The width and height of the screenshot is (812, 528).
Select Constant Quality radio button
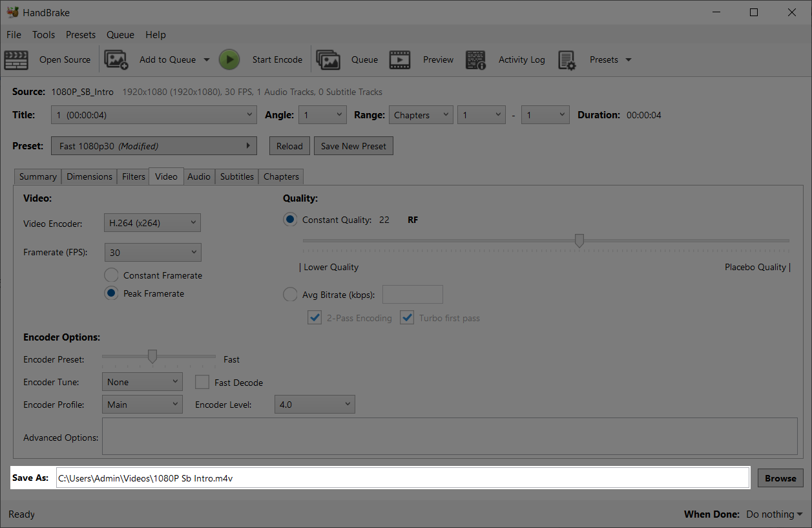(x=290, y=220)
